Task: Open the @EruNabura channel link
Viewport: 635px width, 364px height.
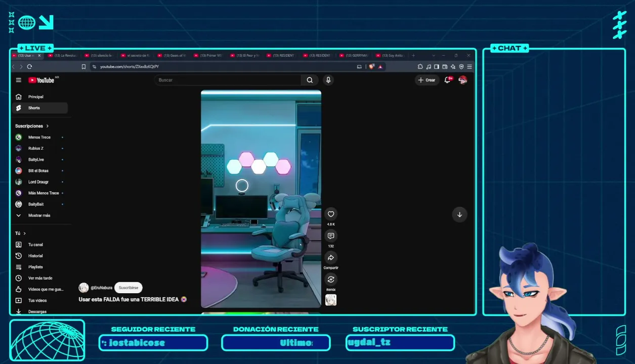Action: [x=102, y=288]
